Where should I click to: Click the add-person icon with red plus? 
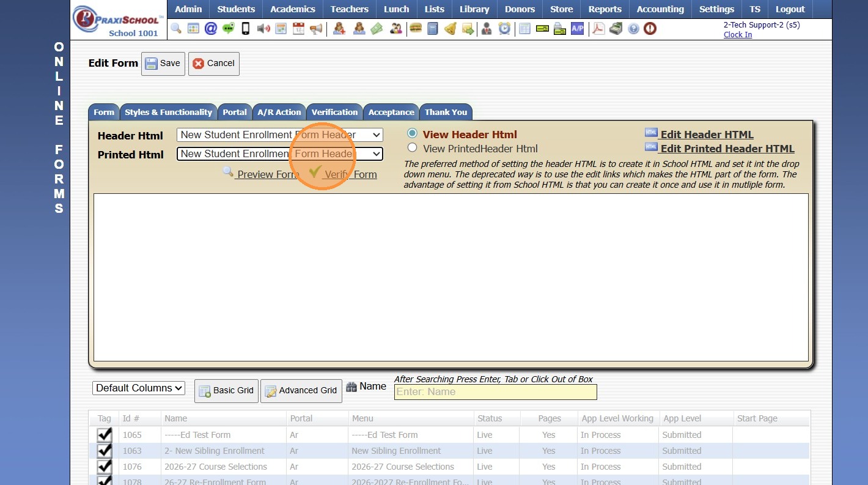point(339,28)
